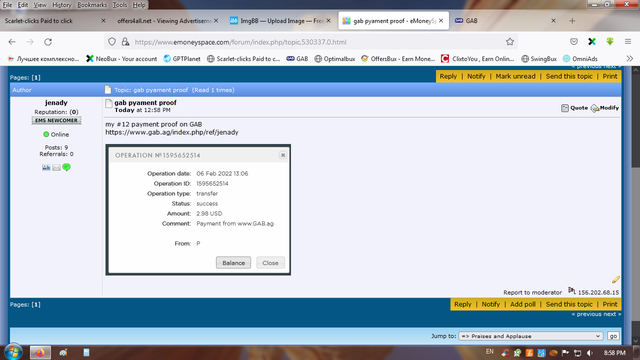640x360 pixels.
Task: Close the Scarlet-clicks Paid to click tab
Action: click(x=103, y=20)
